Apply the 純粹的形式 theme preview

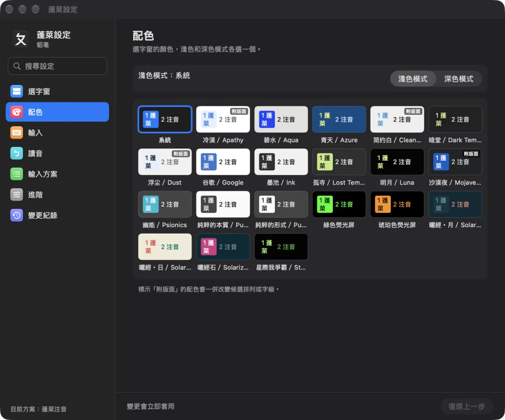click(x=281, y=204)
